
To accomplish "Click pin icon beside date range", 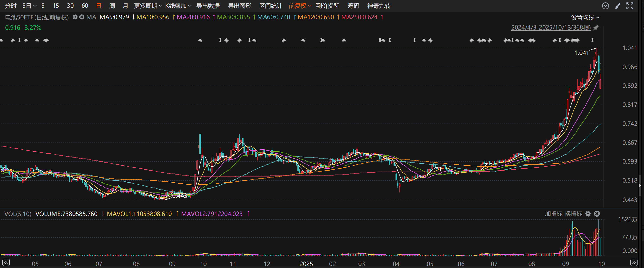I will [596, 27].
